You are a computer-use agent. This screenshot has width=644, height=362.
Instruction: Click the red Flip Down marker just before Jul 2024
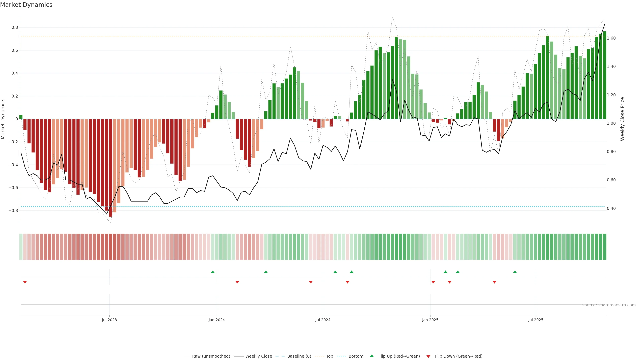pos(311,282)
